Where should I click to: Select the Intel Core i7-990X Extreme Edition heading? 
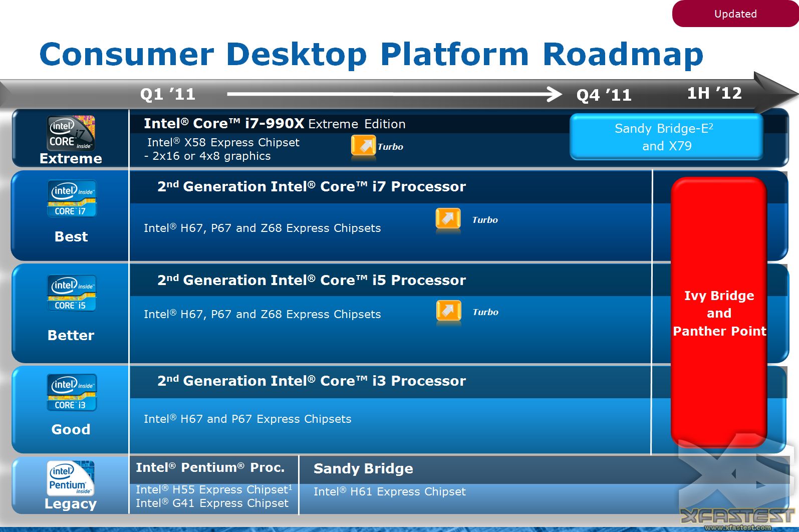274,124
